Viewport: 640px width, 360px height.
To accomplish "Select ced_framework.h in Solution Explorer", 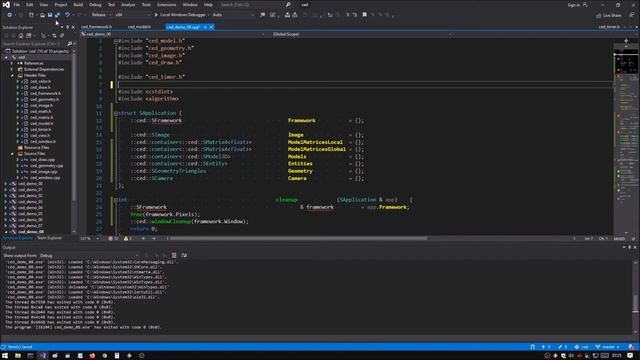I will [45, 93].
